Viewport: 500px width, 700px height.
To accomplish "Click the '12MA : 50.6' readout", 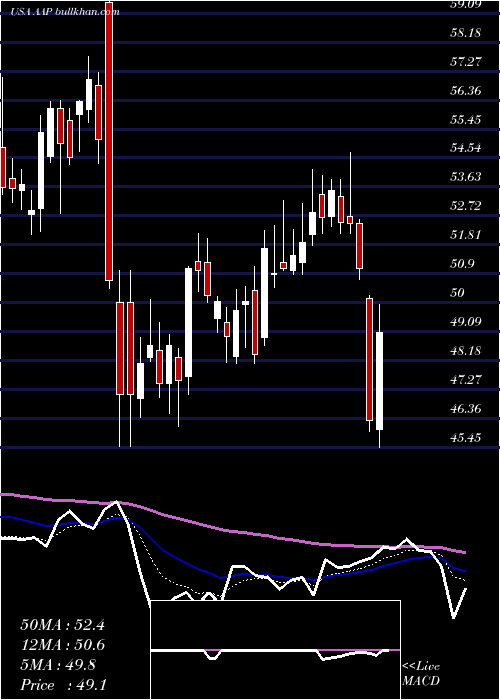I will tap(62, 645).
